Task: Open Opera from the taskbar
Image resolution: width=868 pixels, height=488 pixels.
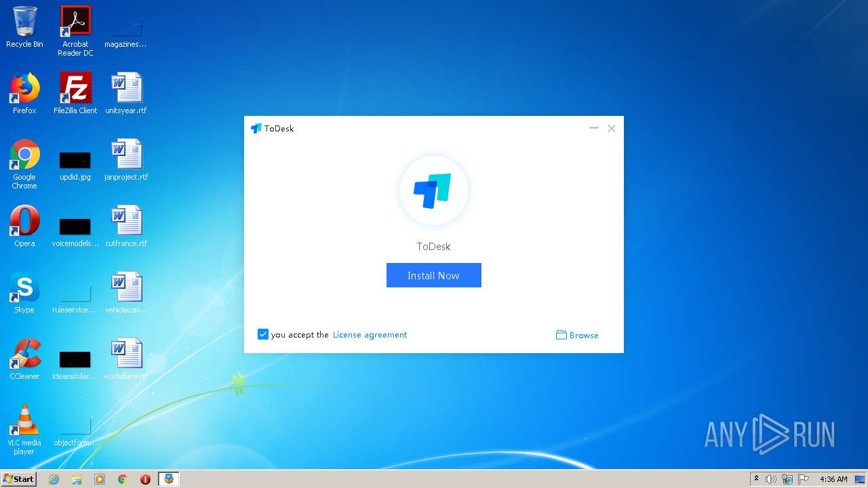Action: (145, 479)
